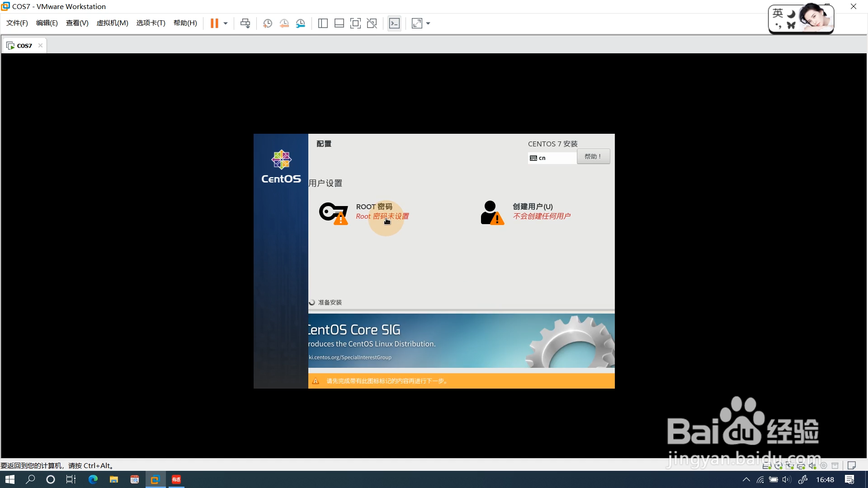Viewport: 868px width, 488px height.
Task: Open the snapshot manager
Action: [x=301, y=23]
